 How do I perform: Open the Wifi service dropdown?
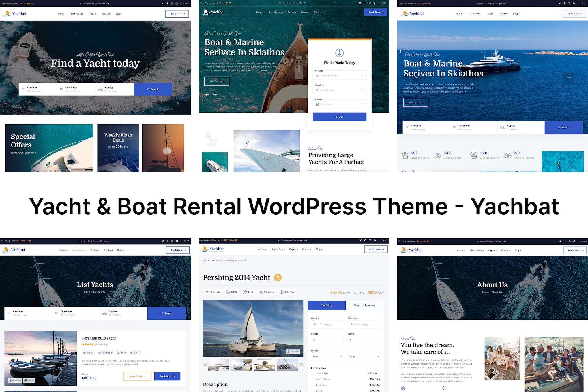pyautogui.click(x=327, y=357)
